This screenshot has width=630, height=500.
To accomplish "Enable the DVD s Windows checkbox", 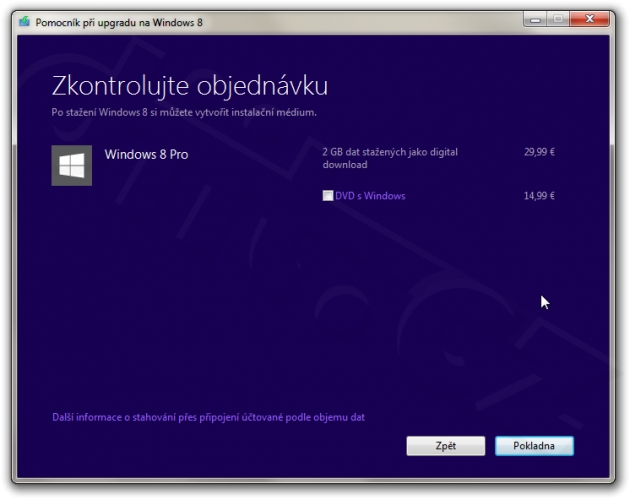I will coord(328,196).
